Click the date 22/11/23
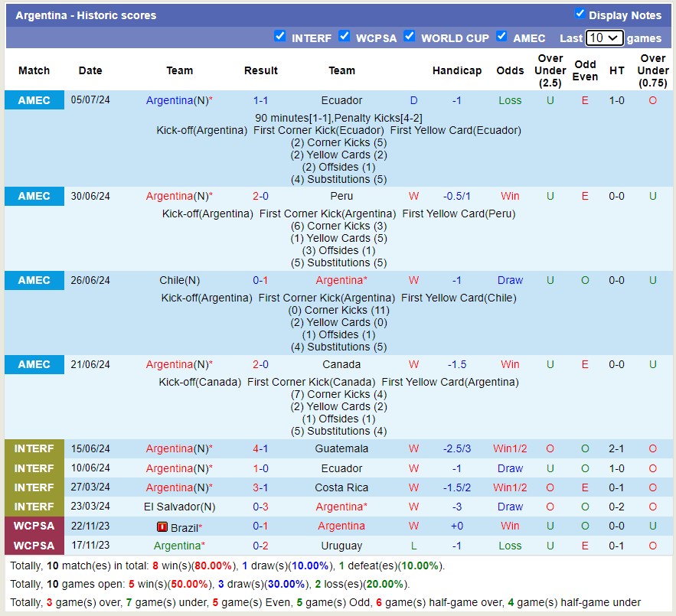 (x=90, y=526)
